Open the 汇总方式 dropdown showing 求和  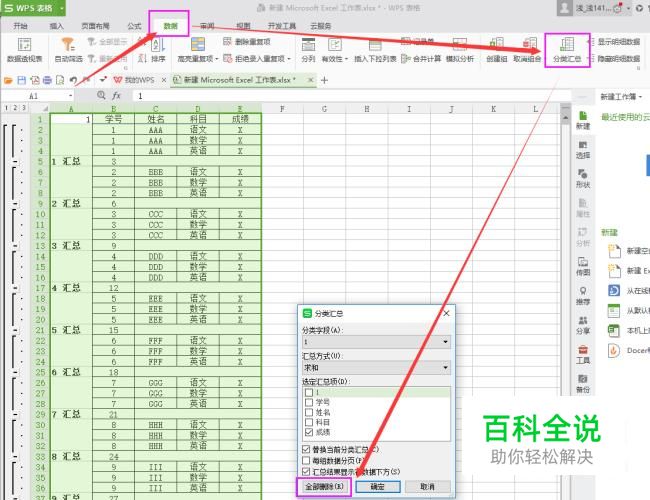pyautogui.click(x=376, y=367)
